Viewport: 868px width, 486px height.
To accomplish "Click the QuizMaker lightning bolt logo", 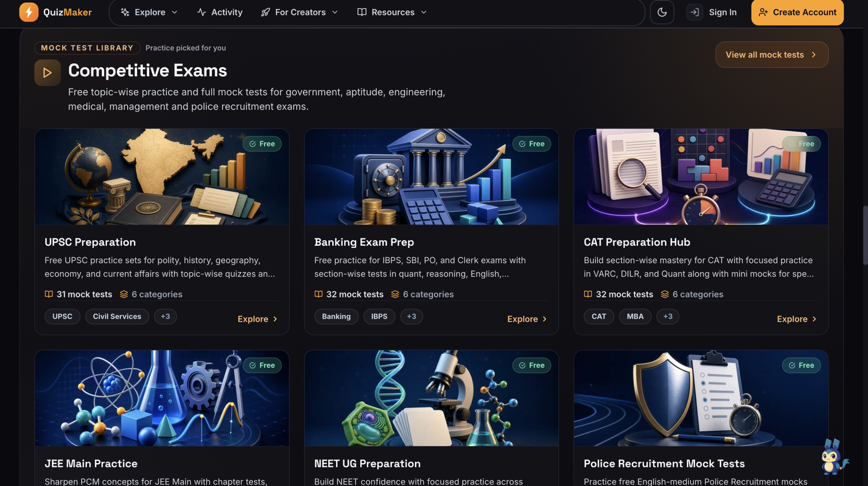I will (x=29, y=12).
